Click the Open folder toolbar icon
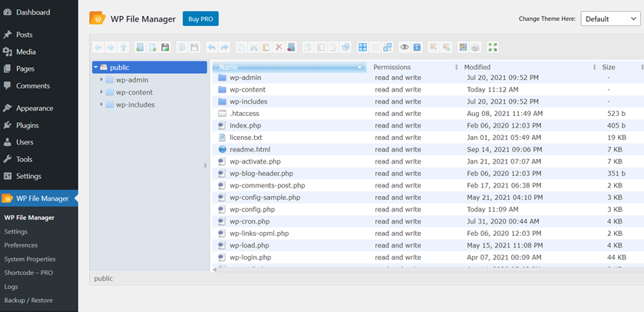 pos(182,48)
